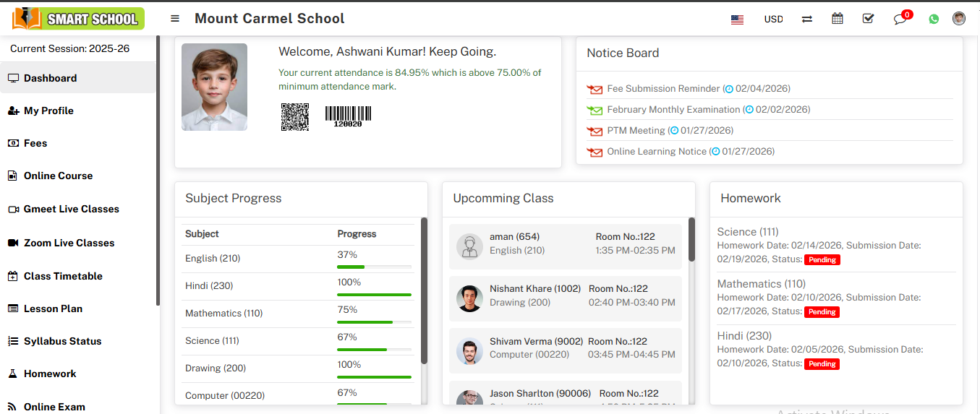The height and width of the screenshot is (414, 980).
Task: Open the calendar icon in top bar
Action: 838,19
